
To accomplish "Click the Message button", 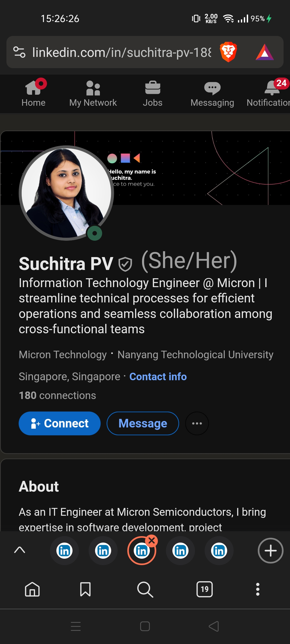I will [x=143, y=423].
